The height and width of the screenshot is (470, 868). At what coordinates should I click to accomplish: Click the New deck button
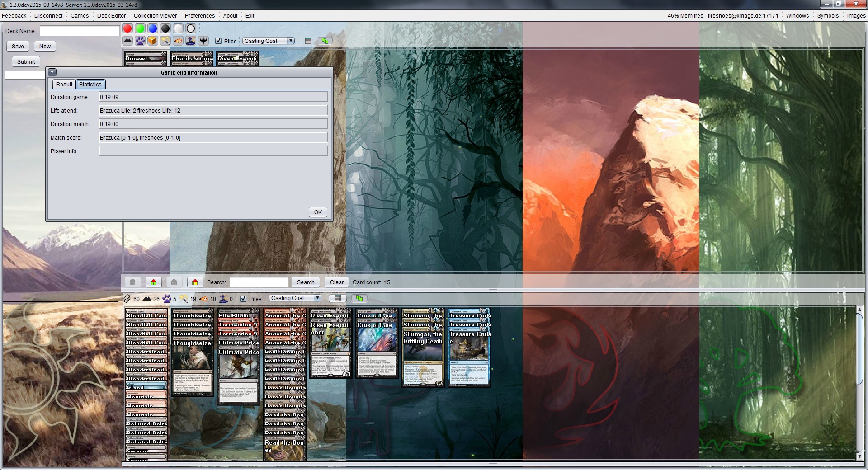click(45, 46)
